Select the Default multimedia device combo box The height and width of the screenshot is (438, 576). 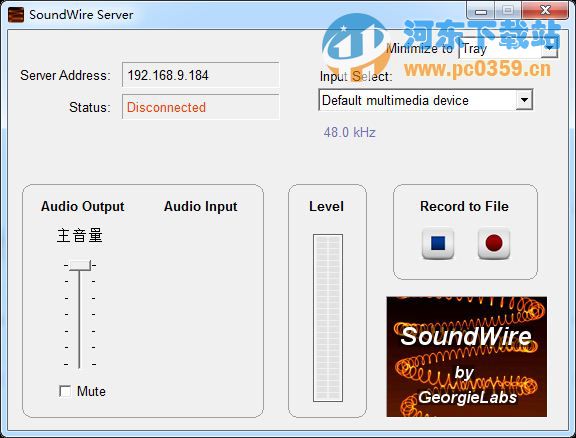[x=425, y=100]
